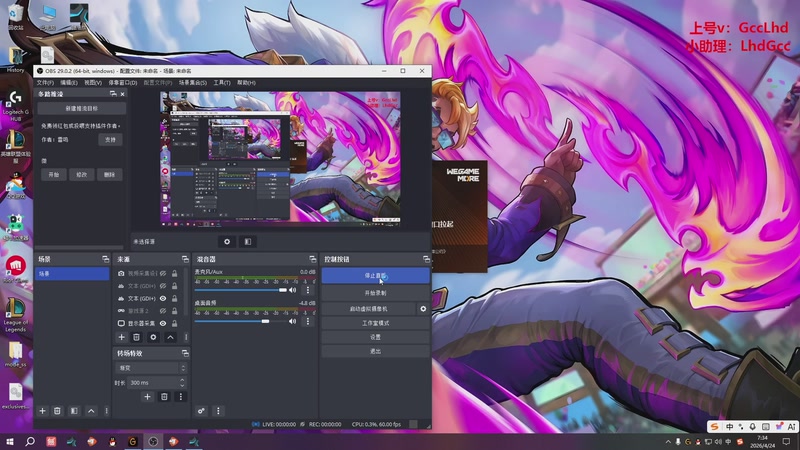Open the 文件(F) menu
800x450 pixels.
[45, 83]
